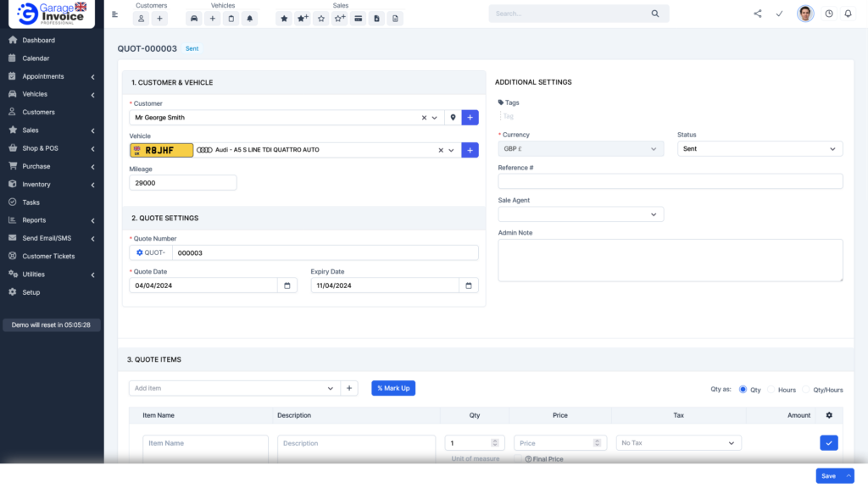Click the history clock icon at top right
Viewport: 868px width, 488px height.
click(829, 14)
